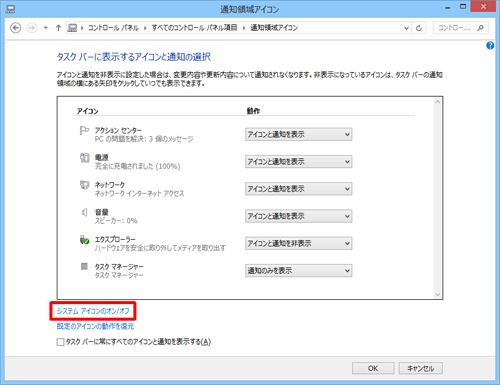500x385 pixels.
Task: Click breadcrumb arrow after すべてのコントロール パネル項目
Action: pyautogui.click(x=244, y=28)
